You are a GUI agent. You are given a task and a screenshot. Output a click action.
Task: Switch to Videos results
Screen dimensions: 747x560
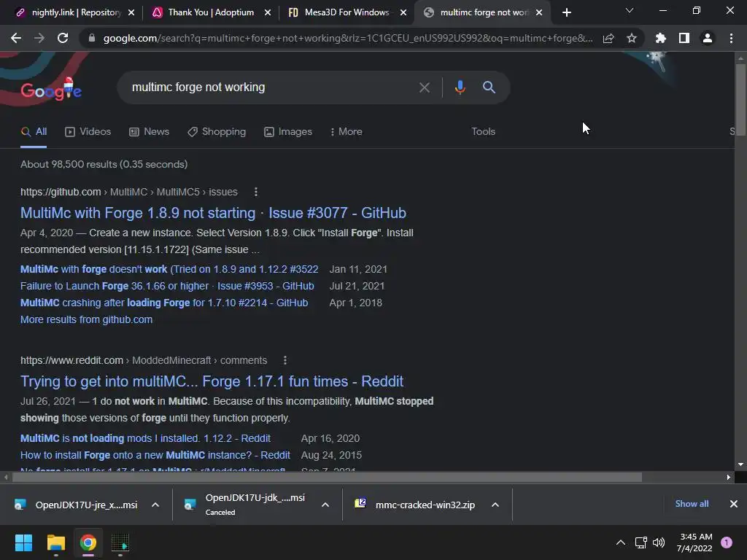88,132
